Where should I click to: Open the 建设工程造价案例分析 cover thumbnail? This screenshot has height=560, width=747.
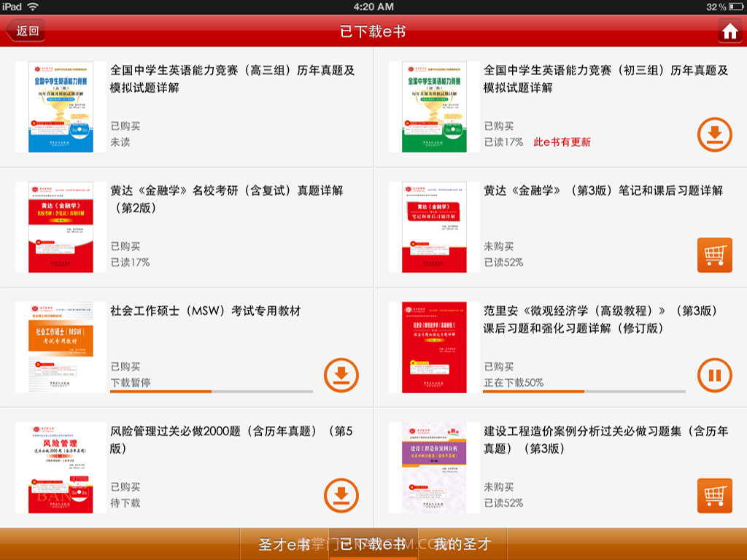(433, 467)
